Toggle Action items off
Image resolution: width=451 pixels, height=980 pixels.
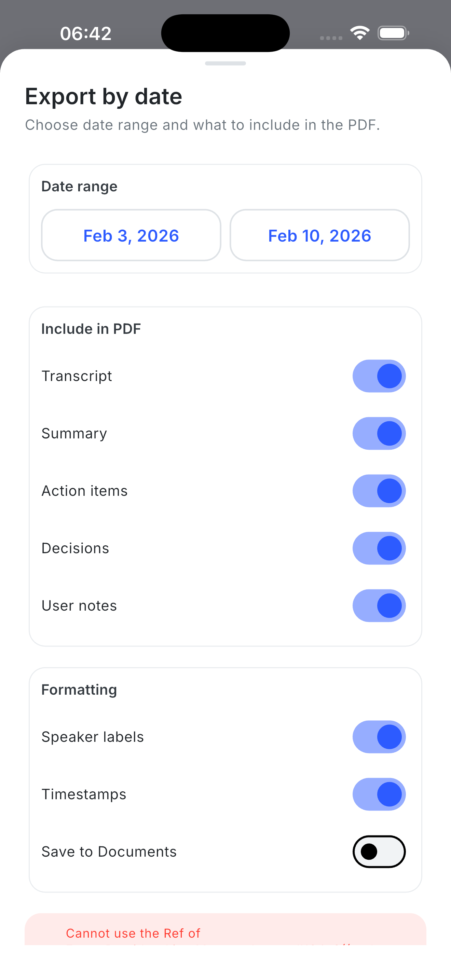tap(379, 491)
